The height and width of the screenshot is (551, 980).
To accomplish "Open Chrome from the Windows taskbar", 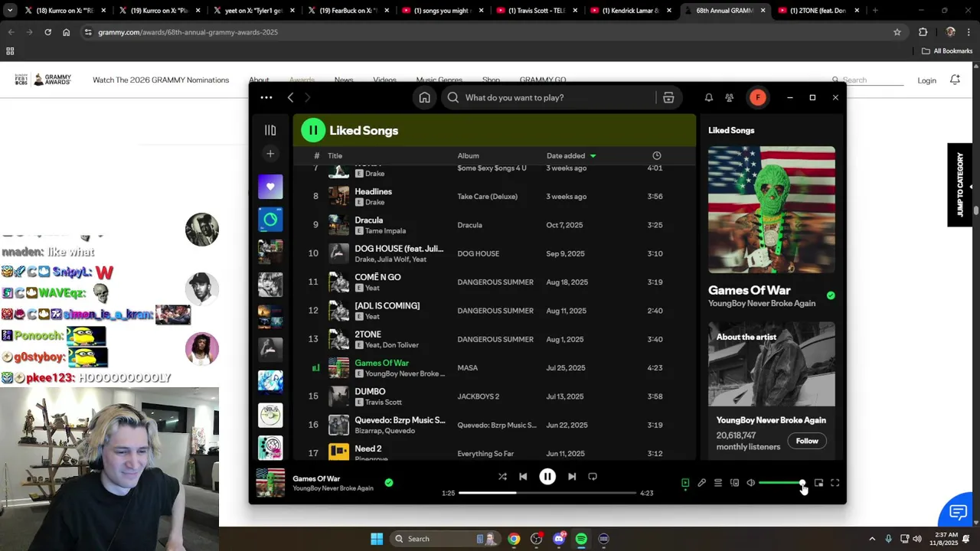I will click(514, 539).
